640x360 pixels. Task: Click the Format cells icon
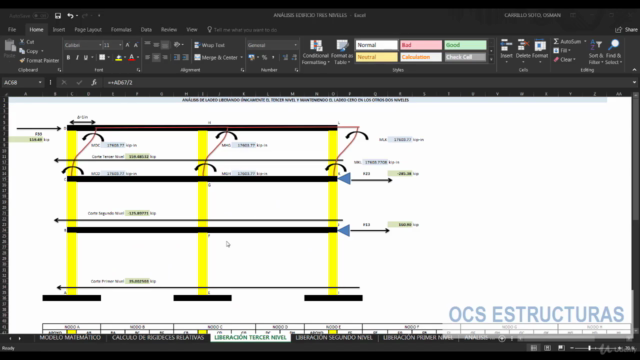tap(540, 51)
